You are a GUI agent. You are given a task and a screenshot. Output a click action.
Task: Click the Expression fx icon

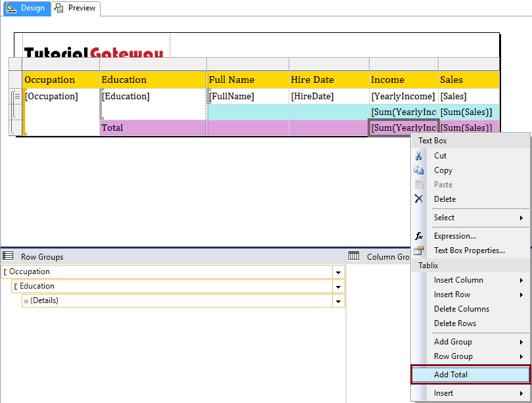pyautogui.click(x=419, y=236)
